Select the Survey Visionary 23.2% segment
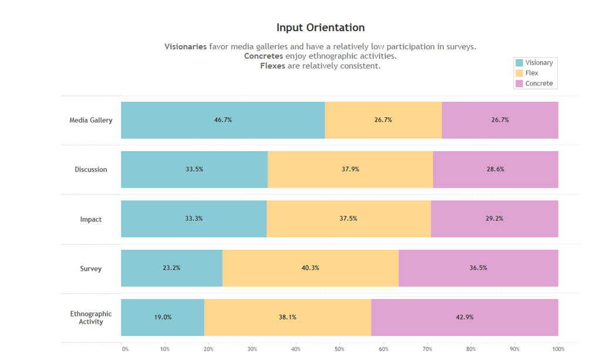616x364 pixels. coord(171,268)
